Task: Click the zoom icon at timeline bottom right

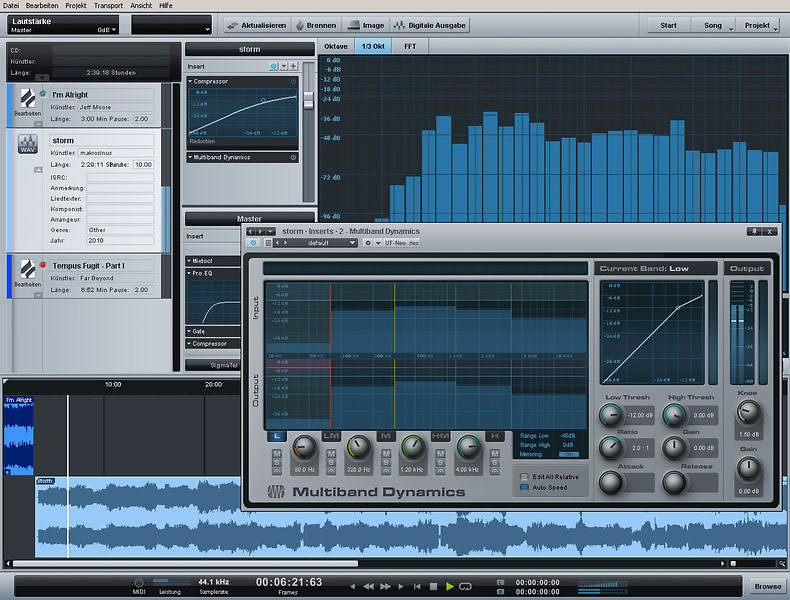Action: [782, 563]
